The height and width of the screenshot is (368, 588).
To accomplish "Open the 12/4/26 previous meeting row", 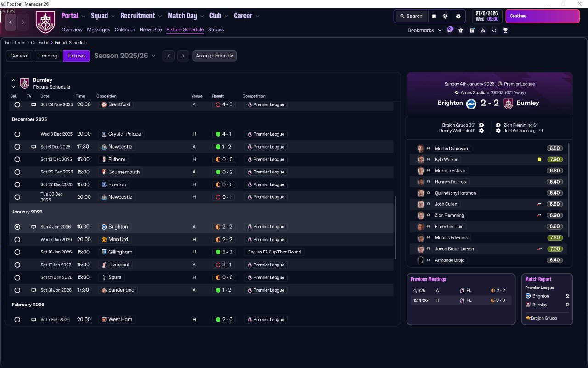I will pos(461,300).
